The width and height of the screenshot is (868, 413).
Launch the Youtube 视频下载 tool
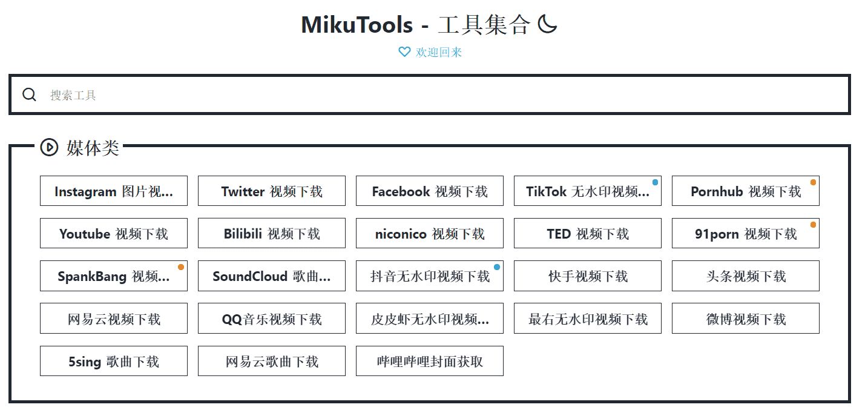point(114,234)
